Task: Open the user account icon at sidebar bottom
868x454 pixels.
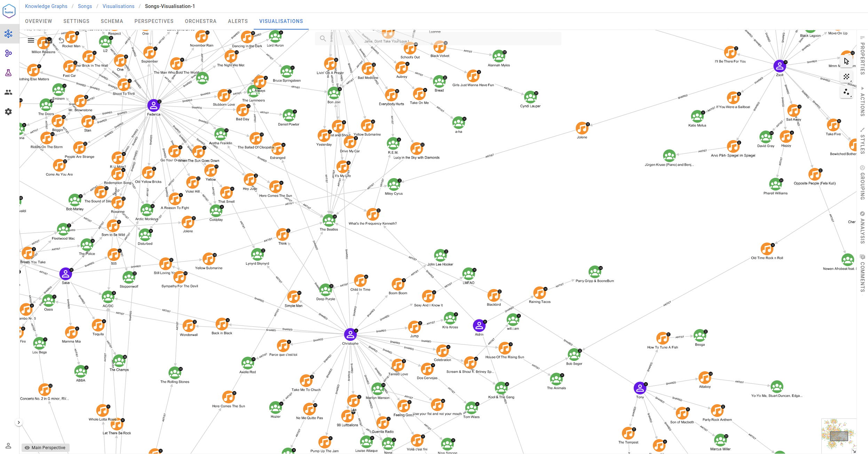Action: tap(8, 446)
